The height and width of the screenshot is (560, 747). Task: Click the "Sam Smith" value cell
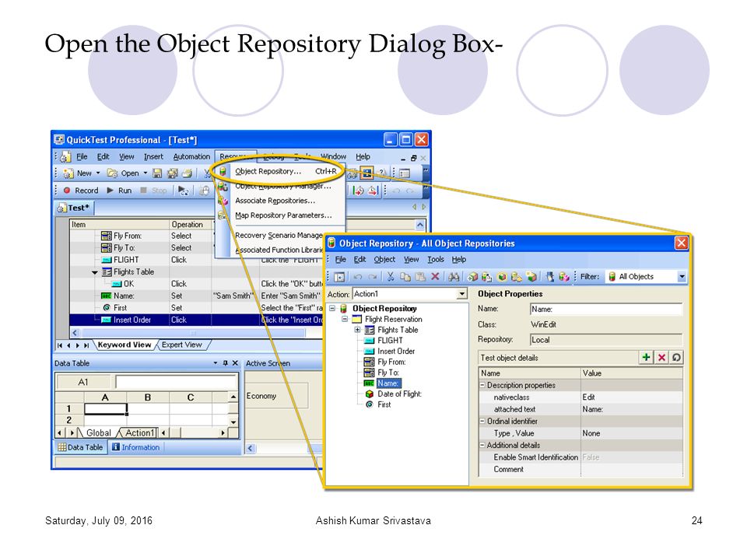235,296
